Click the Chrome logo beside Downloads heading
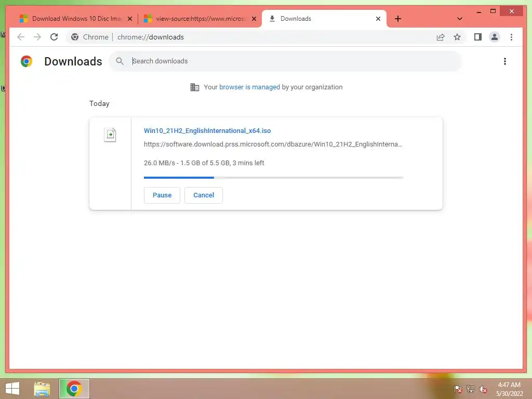This screenshot has width=532, height=399. tap(26, 61)
